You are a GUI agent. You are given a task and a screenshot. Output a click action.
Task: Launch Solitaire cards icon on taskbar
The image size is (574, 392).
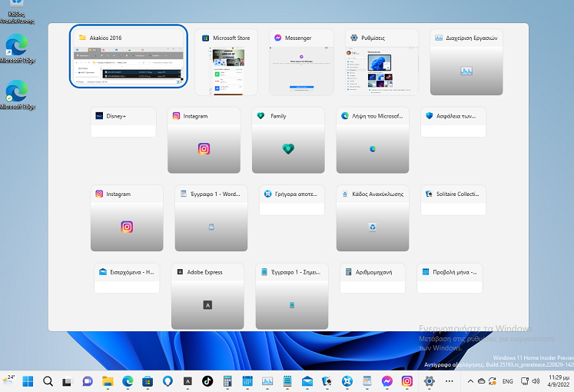coord(327,381)
